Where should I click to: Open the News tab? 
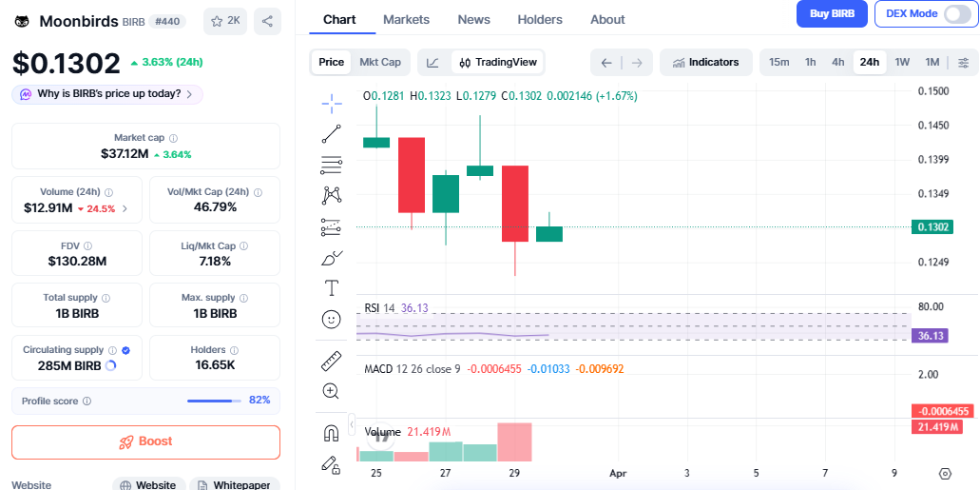point(473,19)
